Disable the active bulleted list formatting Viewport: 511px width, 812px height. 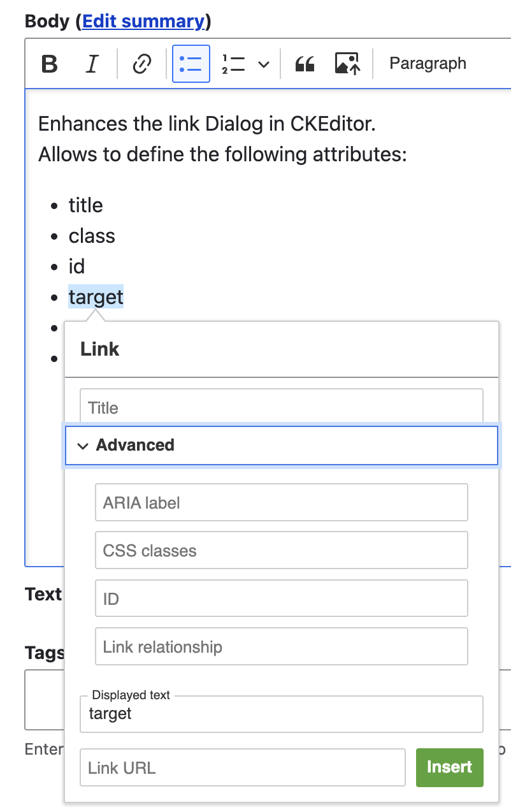[x=191, y=63]
